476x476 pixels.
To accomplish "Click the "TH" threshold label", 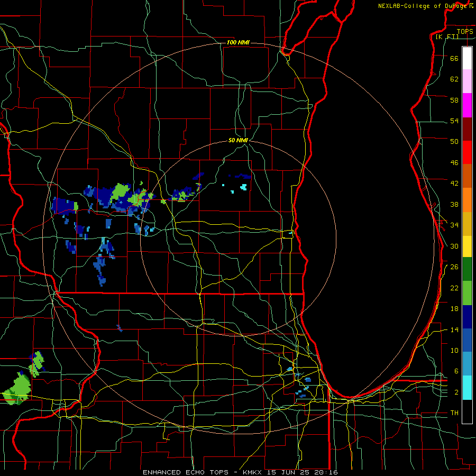I will click(x=454, y=413).
